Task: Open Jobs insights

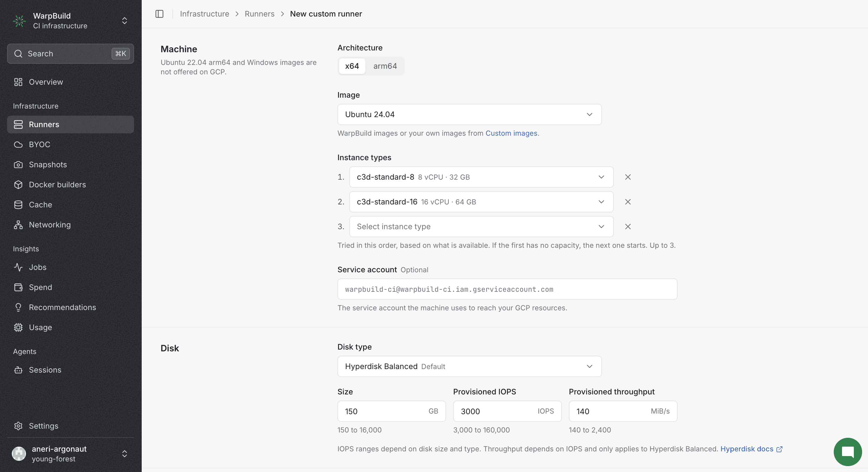Action: click(71, 267)
